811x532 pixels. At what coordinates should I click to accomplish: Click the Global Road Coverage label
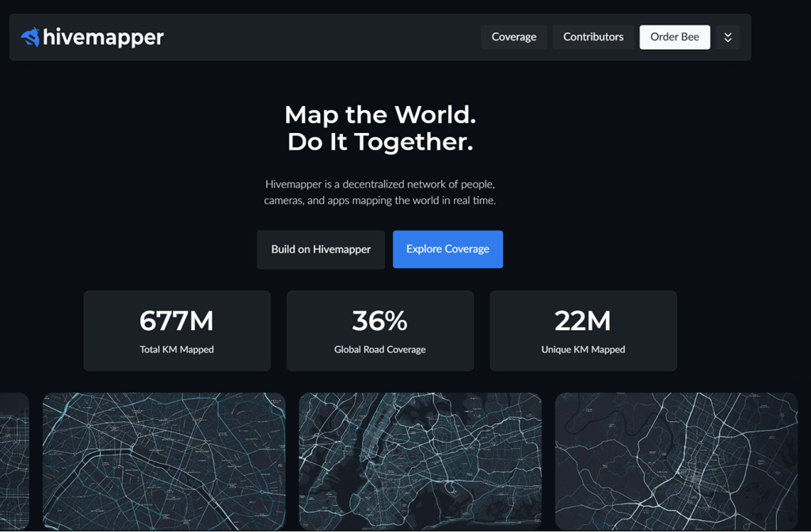(380, 349)
